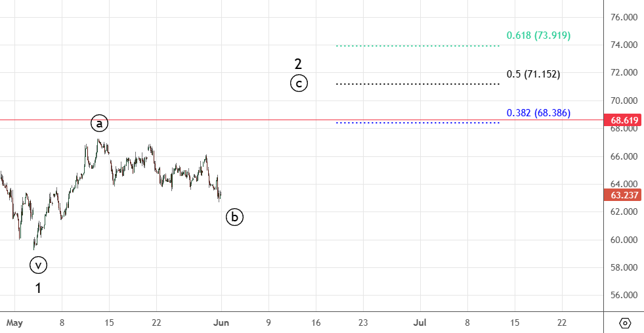Select the blue dotted 0.382 line
This screenshot has height=333, width=644.
click(418, 123)
